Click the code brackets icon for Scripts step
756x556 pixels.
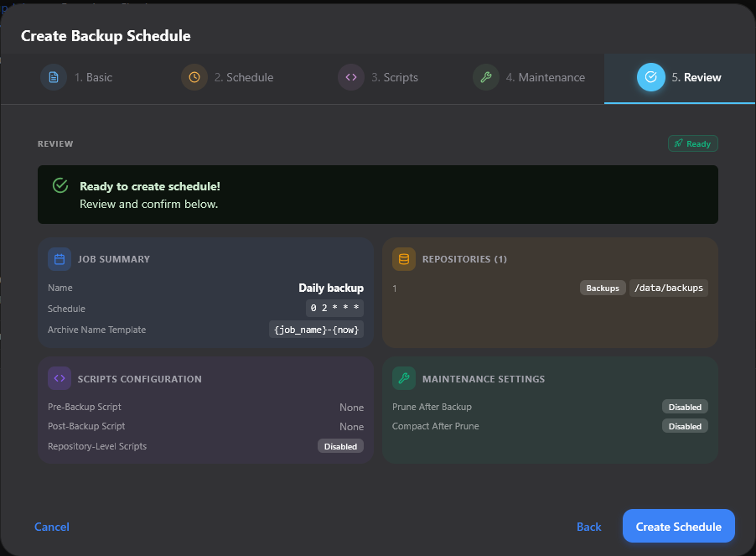tap(351, 77)
